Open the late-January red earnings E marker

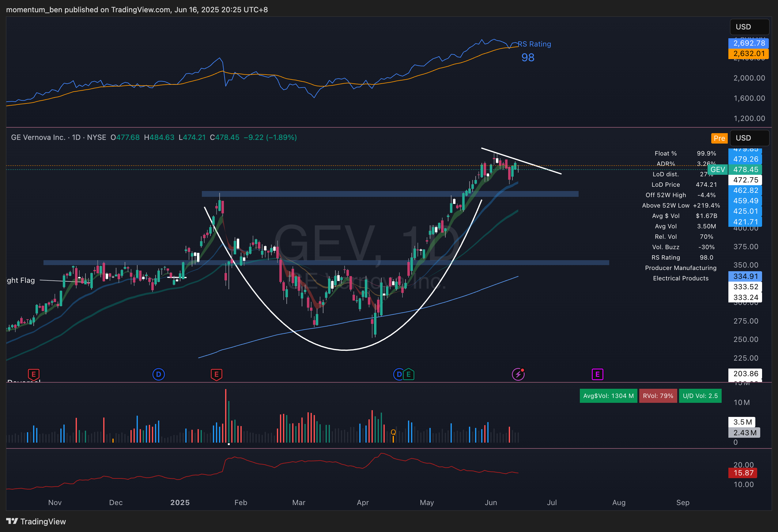click(216, 374)
